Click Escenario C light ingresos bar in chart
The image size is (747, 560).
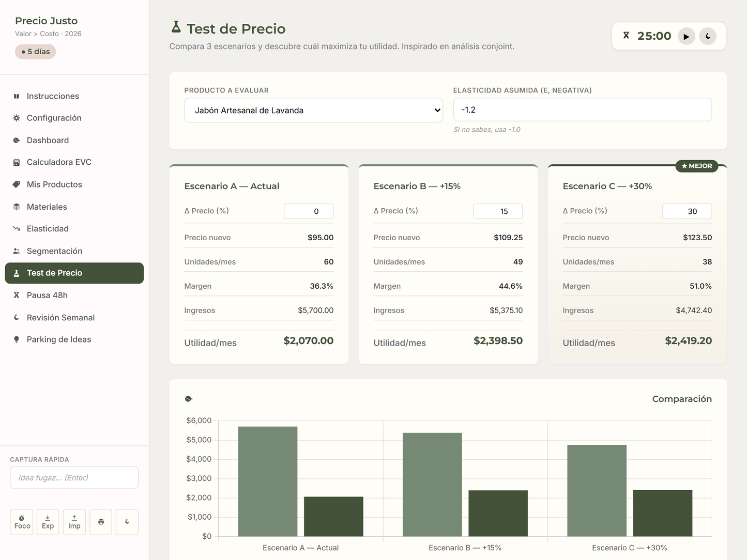(597, 491)
